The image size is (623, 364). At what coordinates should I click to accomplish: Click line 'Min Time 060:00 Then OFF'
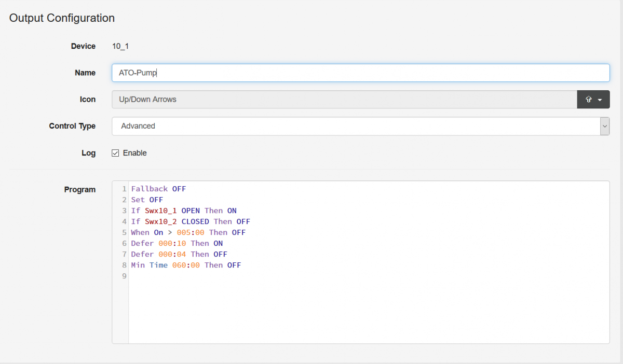coord(186,265)
